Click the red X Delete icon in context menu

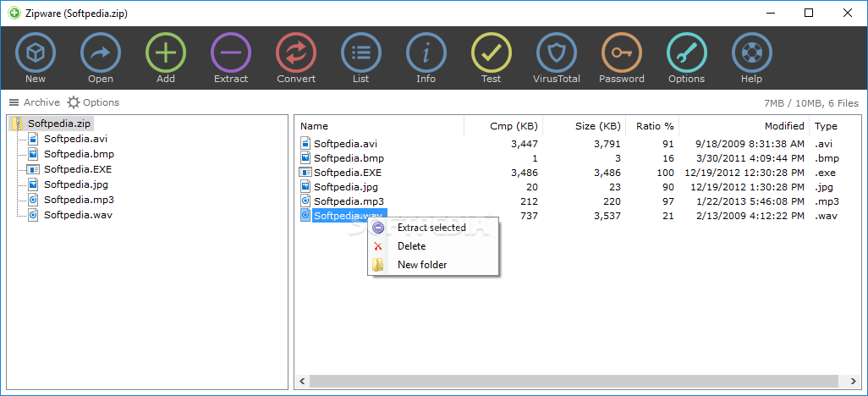click(378, 246)
